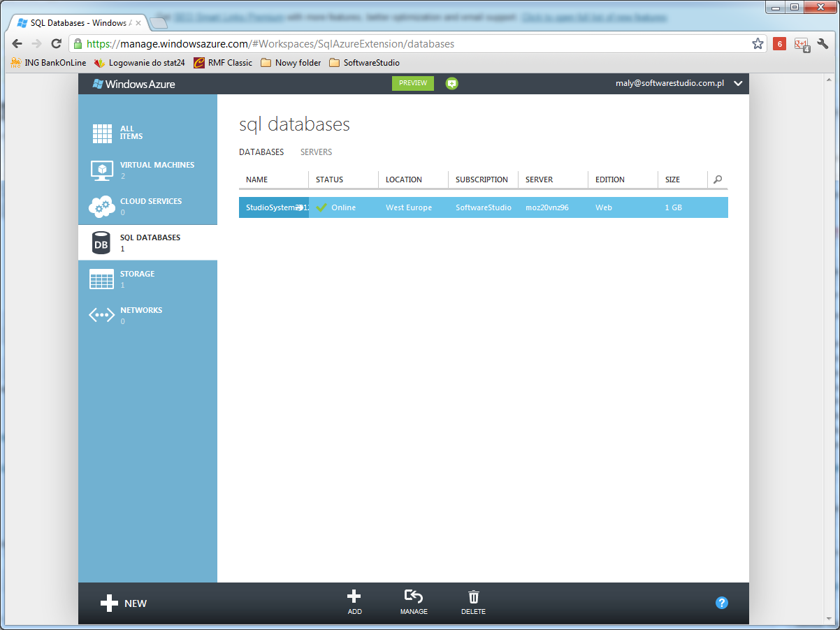Click the Online status cell
This screenshot has width=840, height=630.
coord(344,207)
